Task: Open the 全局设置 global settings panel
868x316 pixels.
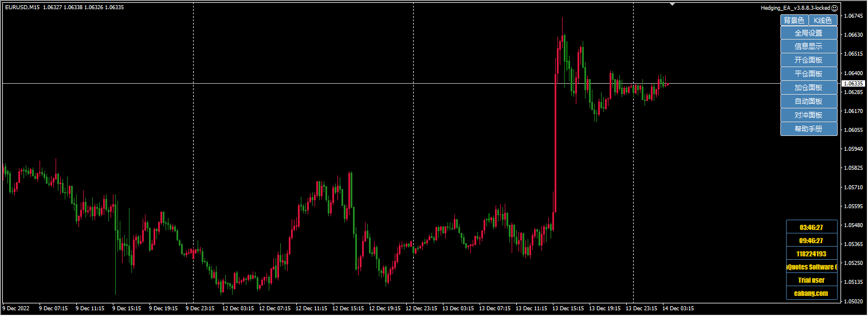Action: [809, 33]
